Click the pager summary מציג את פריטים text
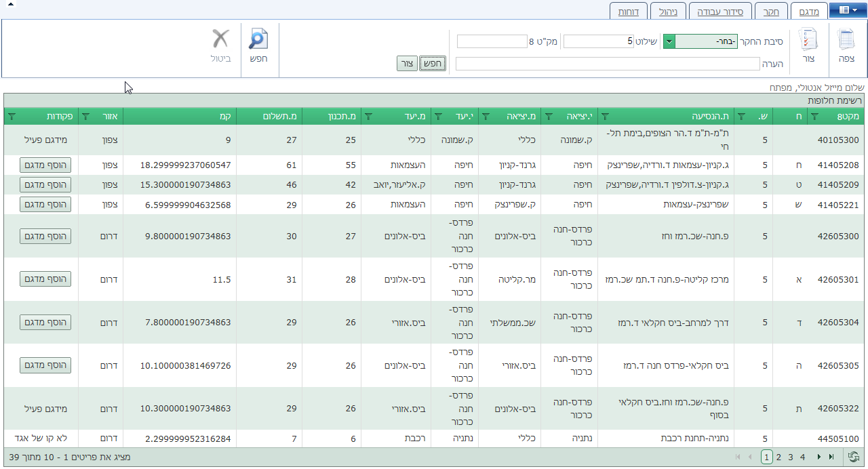Screen dimensions: 868x469 [x=68, y=457]
